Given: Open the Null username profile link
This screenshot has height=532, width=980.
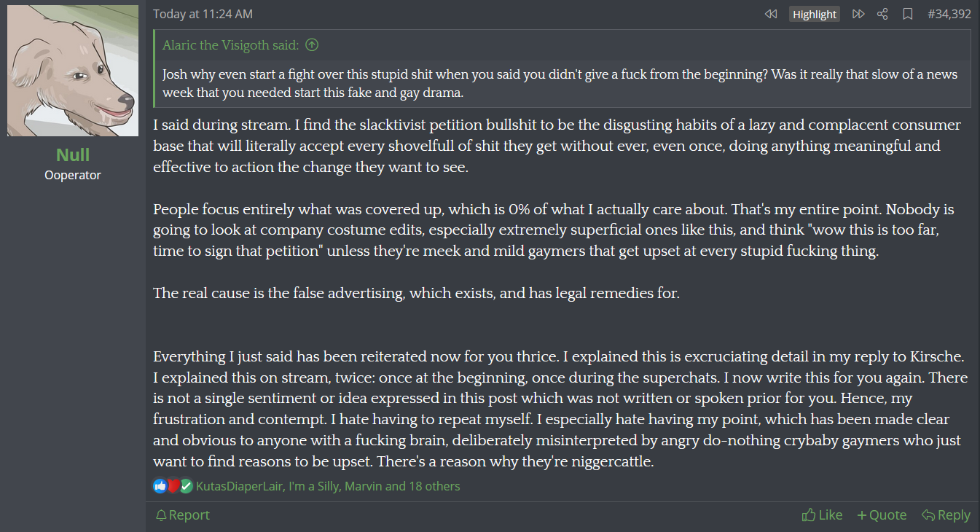Looking at the screenshot, I should (x=73, y=154).
